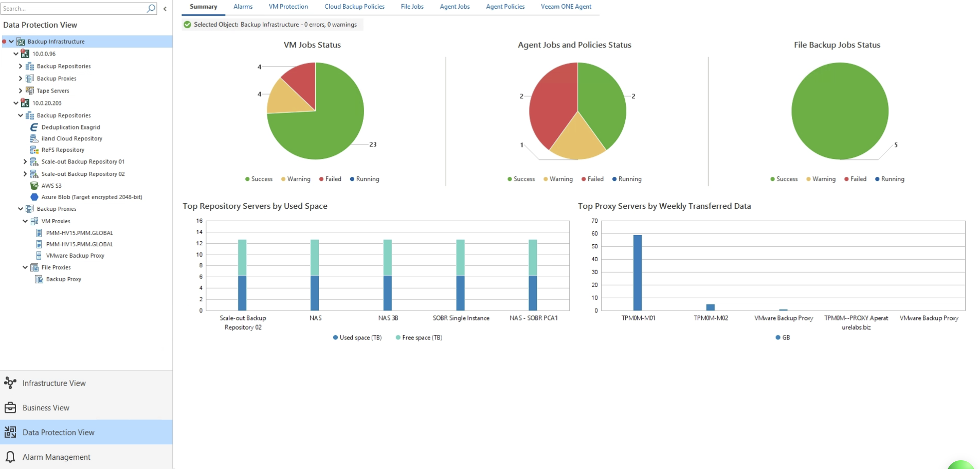
Task: Click the search magnifier icon
Action: coord(151,8)
